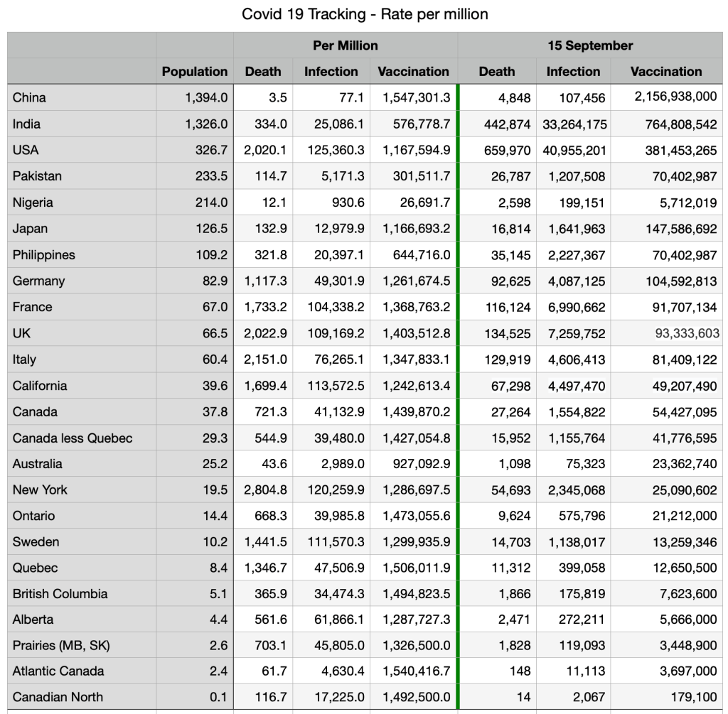Click Japan's population cell 126.5
The width and height of the screenshot is (728, 714).
[x=211, y=229]
